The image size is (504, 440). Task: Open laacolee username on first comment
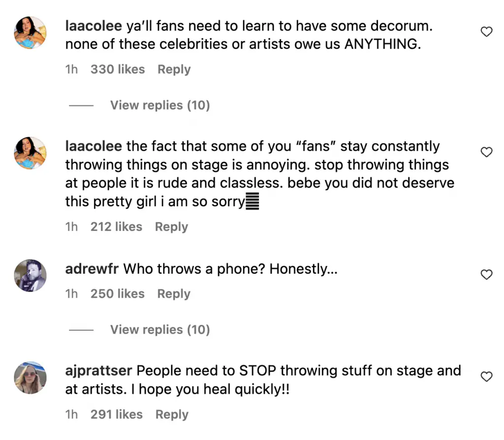pos(93,26)
